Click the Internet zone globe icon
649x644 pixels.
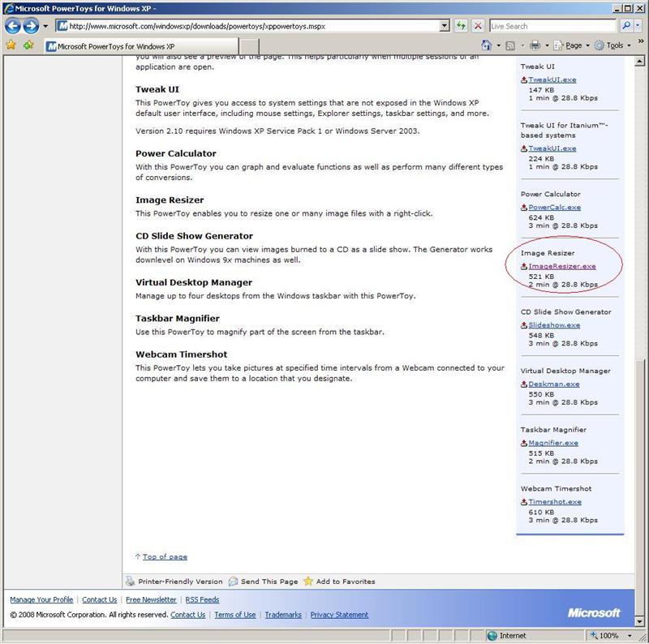(x=492, y=636)
